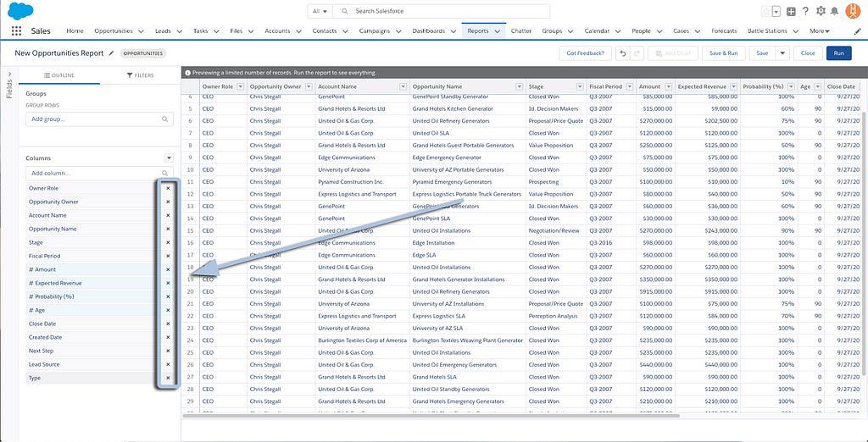Image resolution: width=868 pixels, height=442 pixels.
Task: Open the App Launcher grid icon
Action: [x=16, y=31]
